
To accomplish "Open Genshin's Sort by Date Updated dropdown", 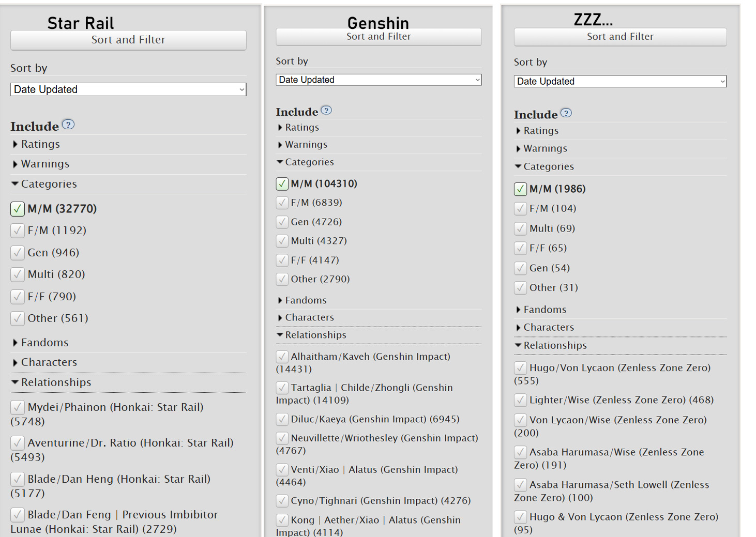I will click(379, 80).
